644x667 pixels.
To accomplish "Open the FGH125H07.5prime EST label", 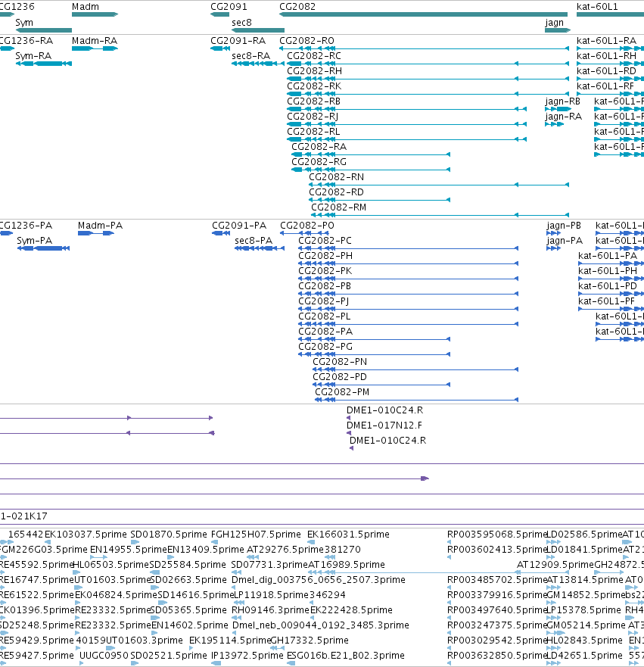I will [x=257, y=535].
